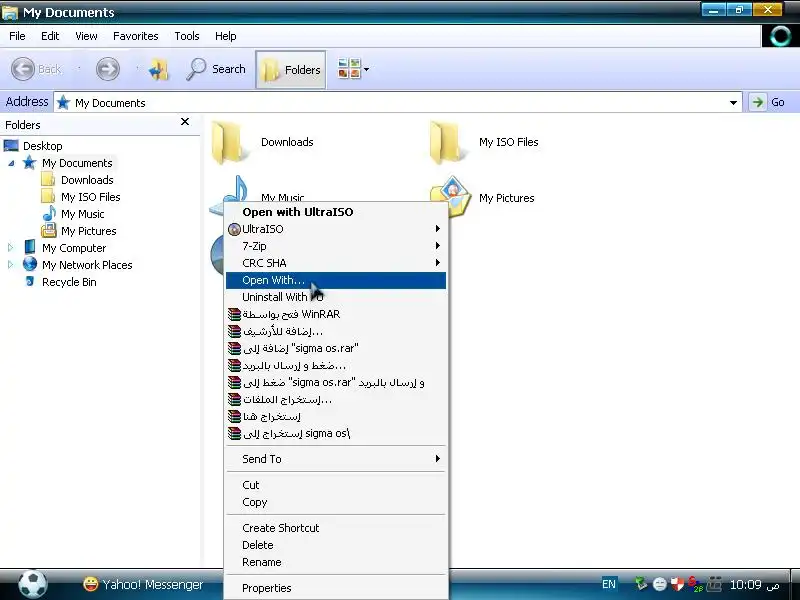Choose Copy in the context menu
This screenshot has width=800, height=600.
pyautogui.click(x=336, y=502)
